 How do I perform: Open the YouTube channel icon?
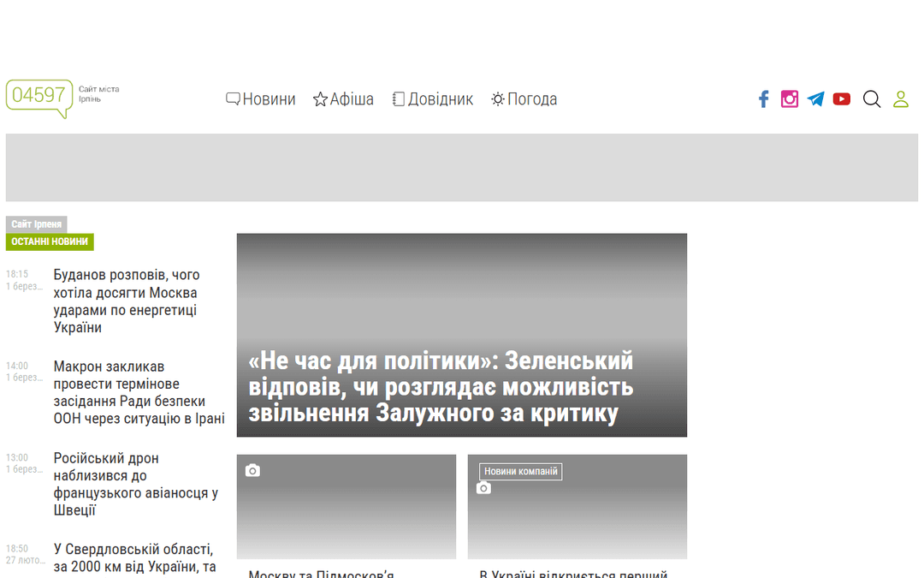pos(842,99)
